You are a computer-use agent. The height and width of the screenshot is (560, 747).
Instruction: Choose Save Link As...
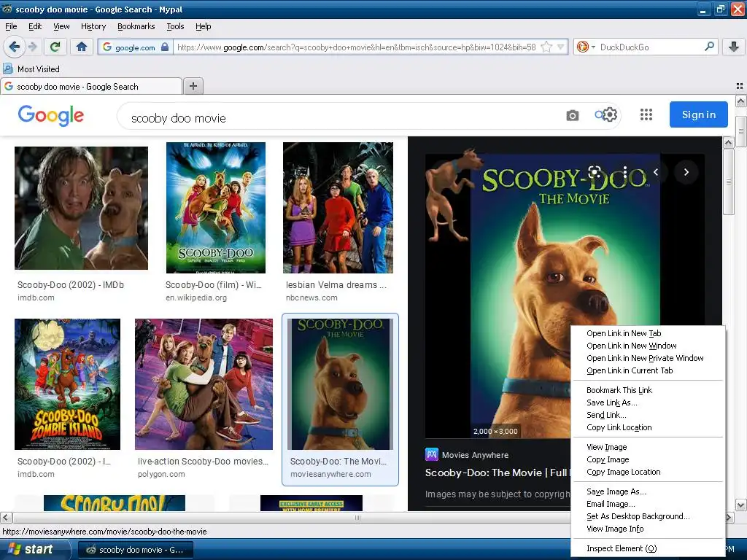tap(612, 402)
